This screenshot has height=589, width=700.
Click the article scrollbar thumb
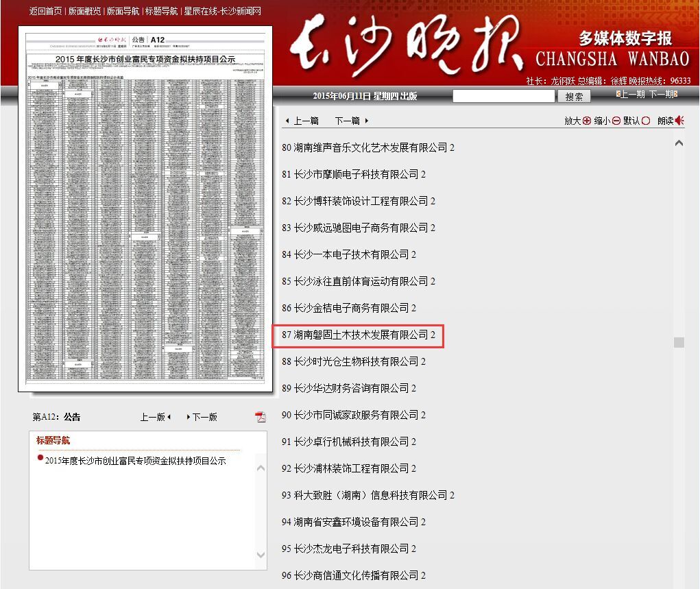point(679,343)
